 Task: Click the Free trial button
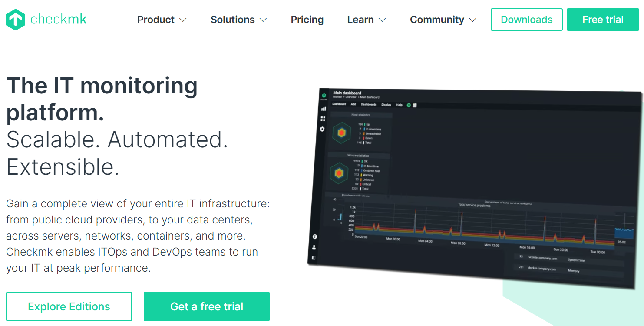click(x=603, y=19)
